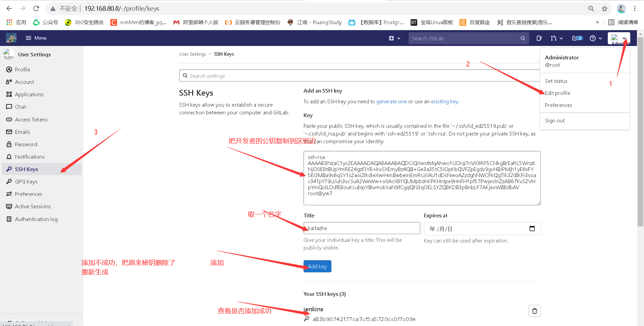
Task: Sign out from the account menu
Action: pyautogui.click(x=554, y=120)
